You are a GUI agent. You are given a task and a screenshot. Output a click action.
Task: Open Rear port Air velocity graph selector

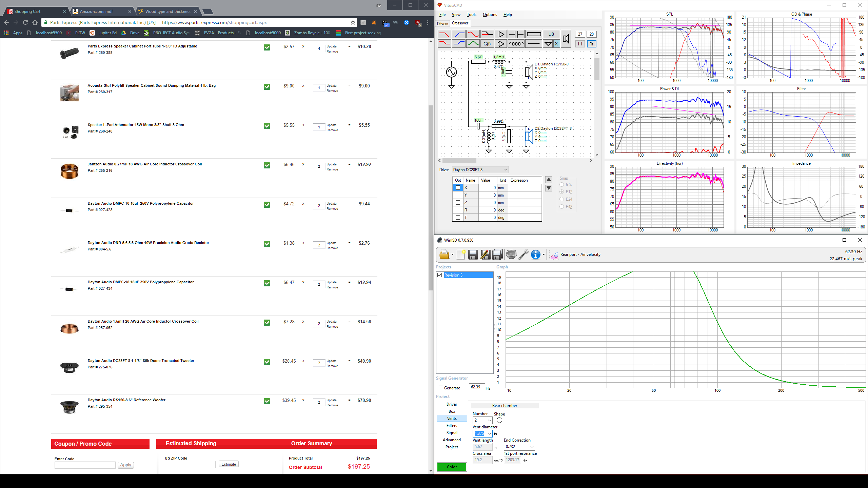pos(575,255)
